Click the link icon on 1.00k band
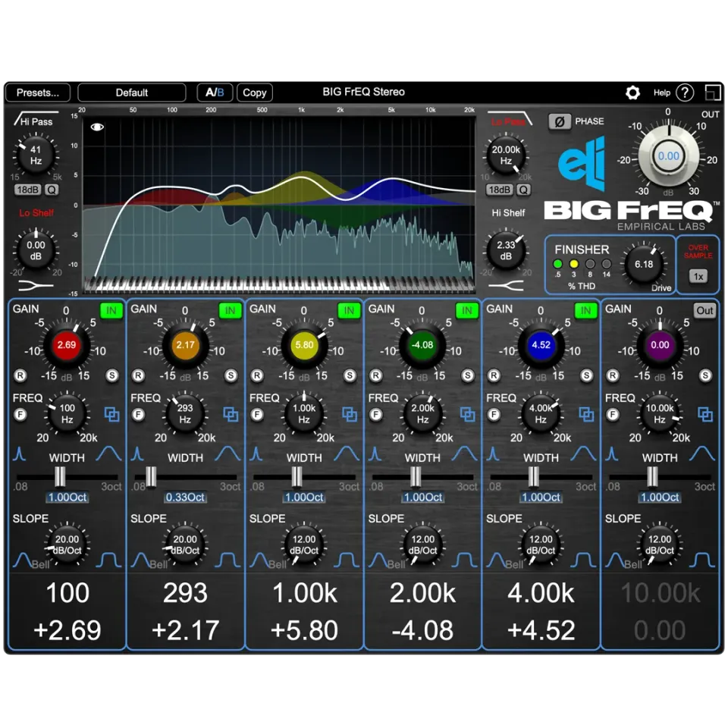This screenshot has width=728, height=728. (349, 414)
